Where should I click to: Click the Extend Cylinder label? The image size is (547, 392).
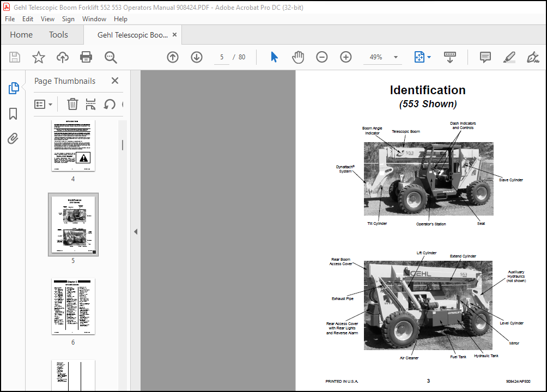coord(463,256)
